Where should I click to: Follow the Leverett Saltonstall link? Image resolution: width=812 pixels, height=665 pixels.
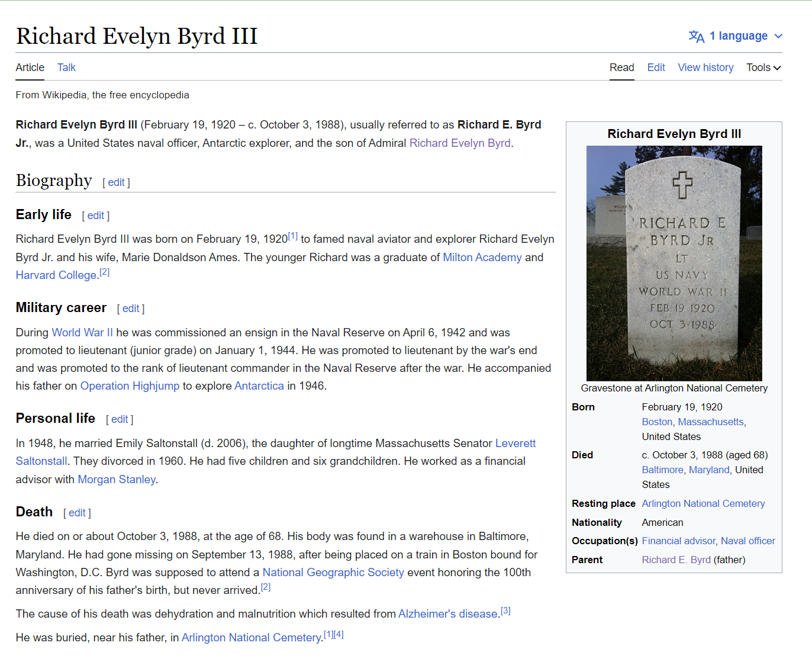[515, 443]
